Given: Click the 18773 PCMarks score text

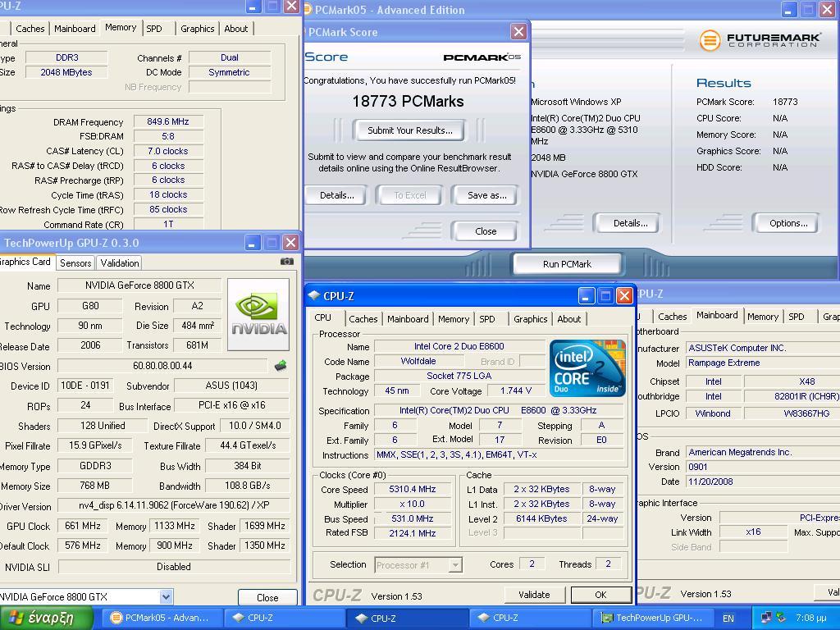Looking at the screenshot, I should tap(409, 101).
